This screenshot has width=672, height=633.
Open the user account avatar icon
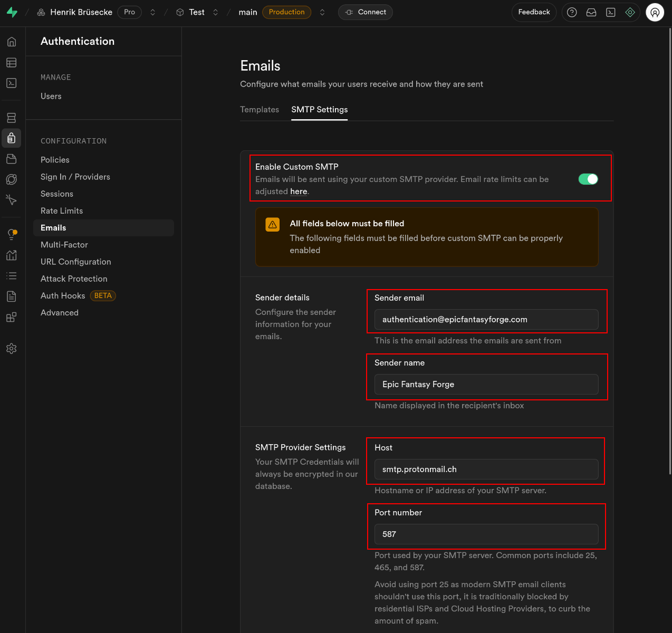click(x=655, y=12)
